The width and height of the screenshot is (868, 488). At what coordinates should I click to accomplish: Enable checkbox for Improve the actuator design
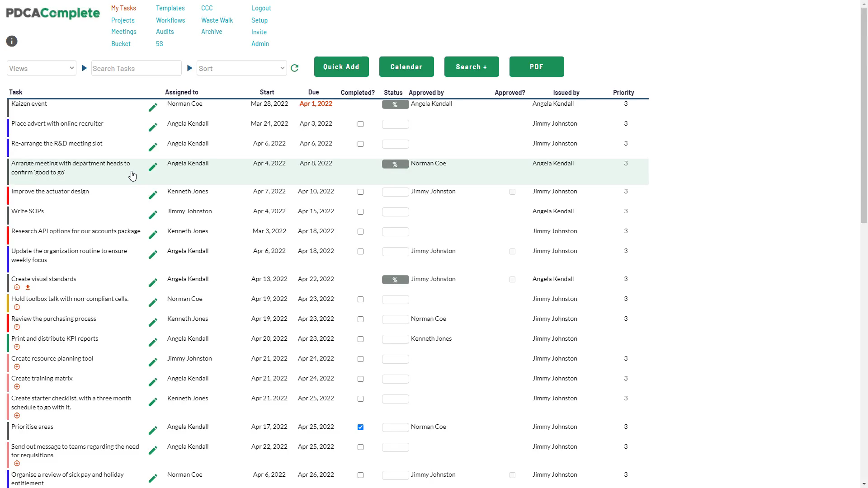(360, 191)
